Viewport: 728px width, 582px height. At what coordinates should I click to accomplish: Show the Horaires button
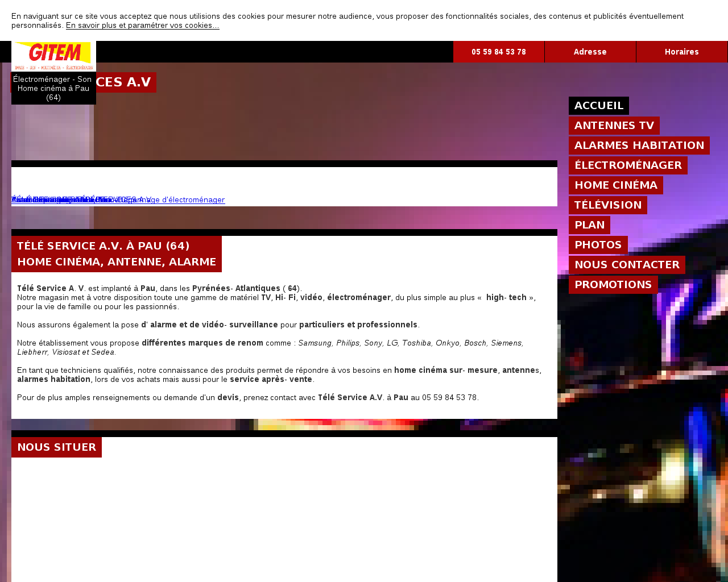click(682, 52)
